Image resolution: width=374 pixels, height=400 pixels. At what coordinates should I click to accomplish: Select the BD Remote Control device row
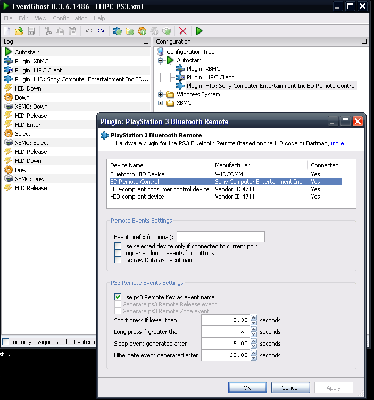[x=226, y=182]
